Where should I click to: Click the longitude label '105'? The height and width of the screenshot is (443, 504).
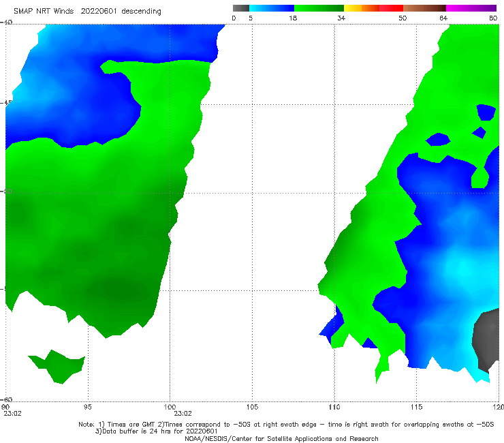252,407
